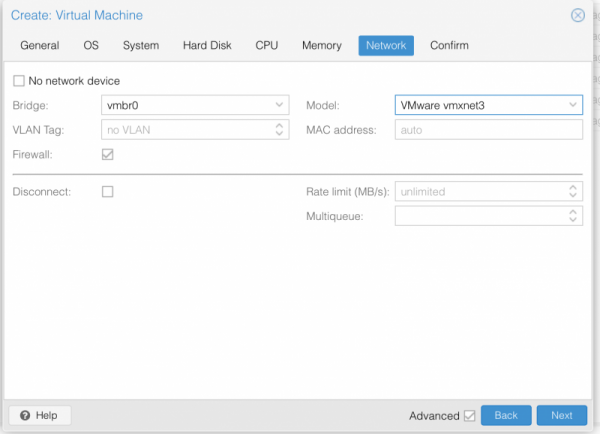
Task: Enable the No network device checkbox
Action: click(x=19, y=81)
